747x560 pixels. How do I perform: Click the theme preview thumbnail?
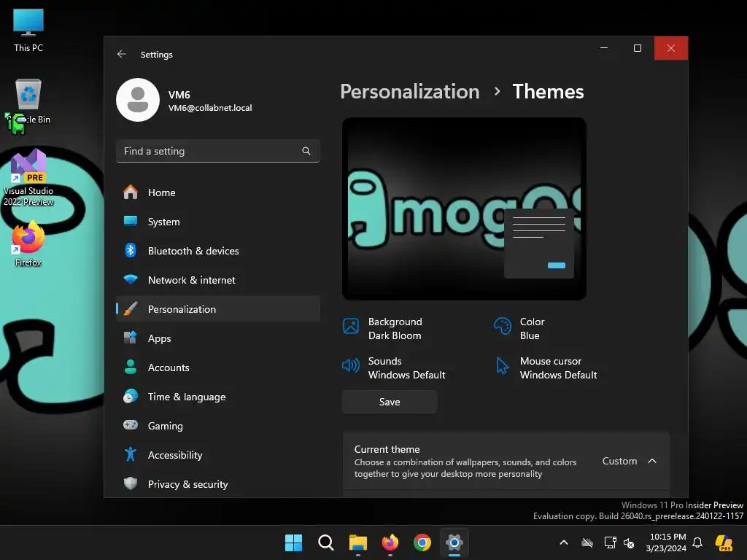464,209
